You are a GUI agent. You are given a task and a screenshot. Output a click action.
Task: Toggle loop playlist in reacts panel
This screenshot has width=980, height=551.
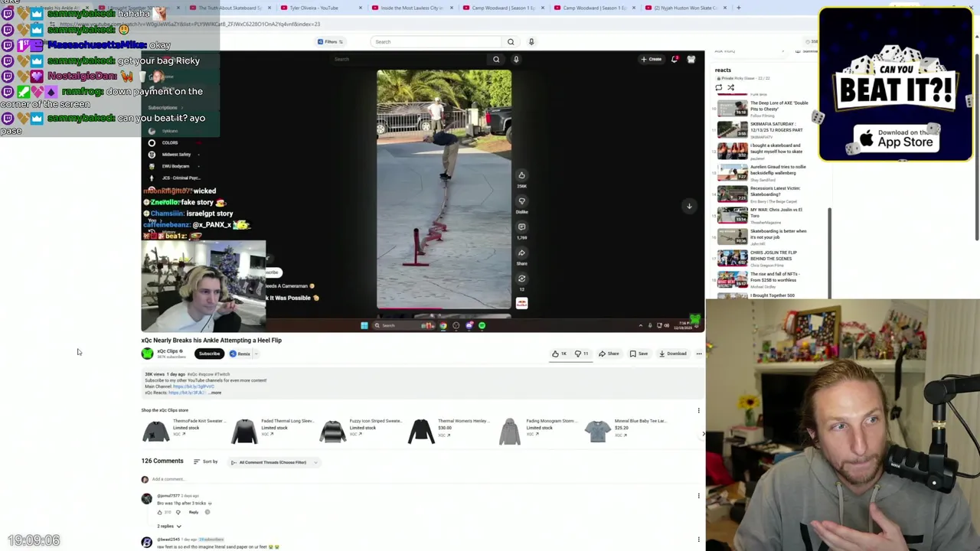pos(719,87)
